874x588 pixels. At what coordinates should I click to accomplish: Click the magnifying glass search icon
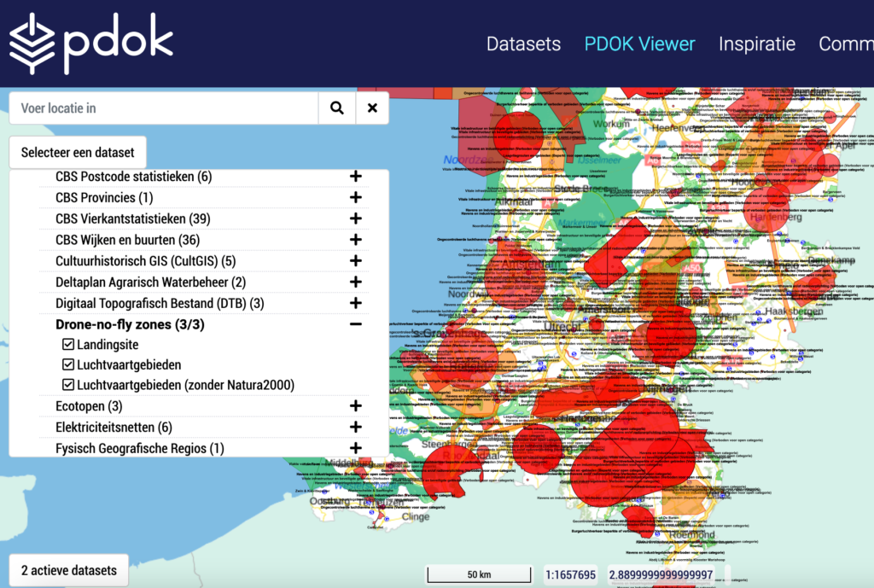pyautogui.click(x=337, y=108)
